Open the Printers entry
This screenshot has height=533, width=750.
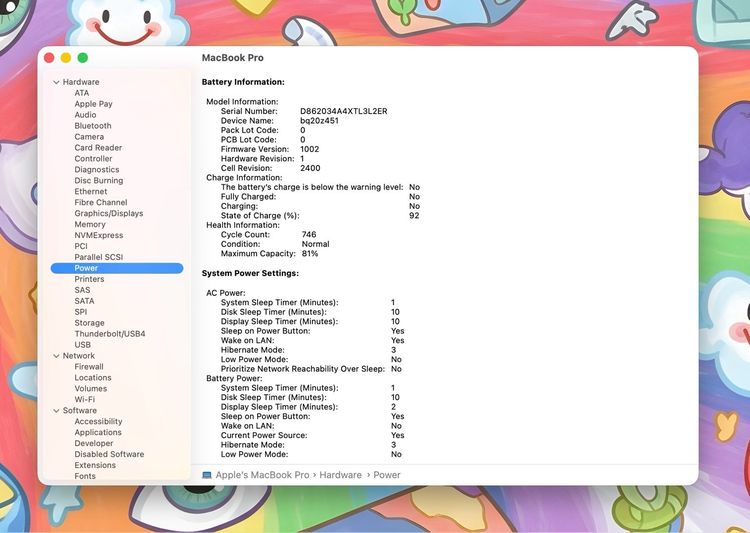coord(89,279)
